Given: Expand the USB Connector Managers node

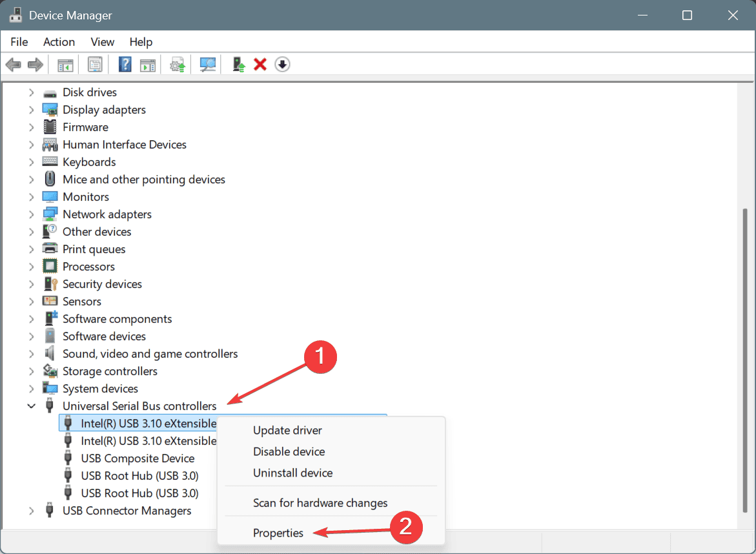Looking at the screenshot, I should click(31, 511).
